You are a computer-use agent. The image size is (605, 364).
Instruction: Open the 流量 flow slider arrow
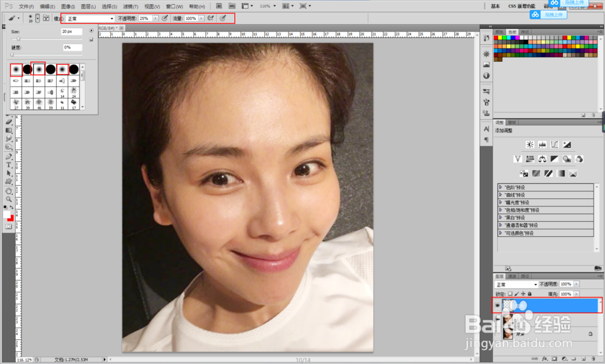click(201, 19)
